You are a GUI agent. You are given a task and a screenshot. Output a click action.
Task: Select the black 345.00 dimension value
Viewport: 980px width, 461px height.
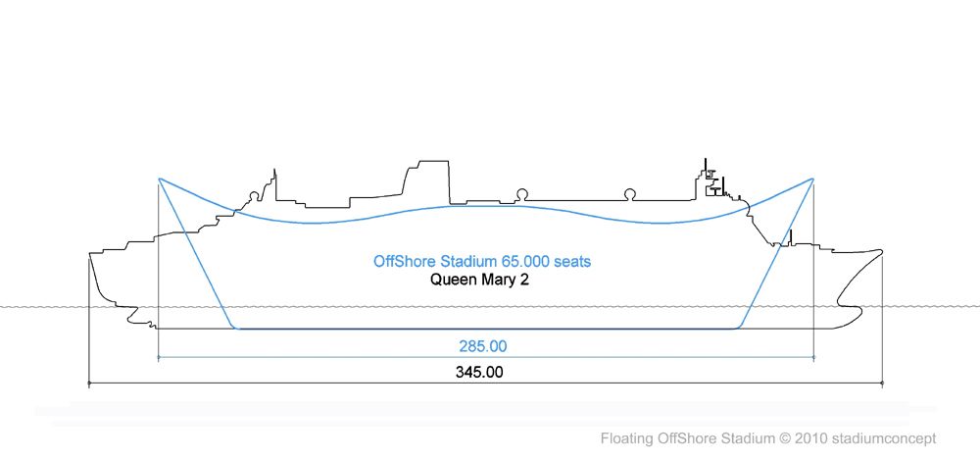479,372
